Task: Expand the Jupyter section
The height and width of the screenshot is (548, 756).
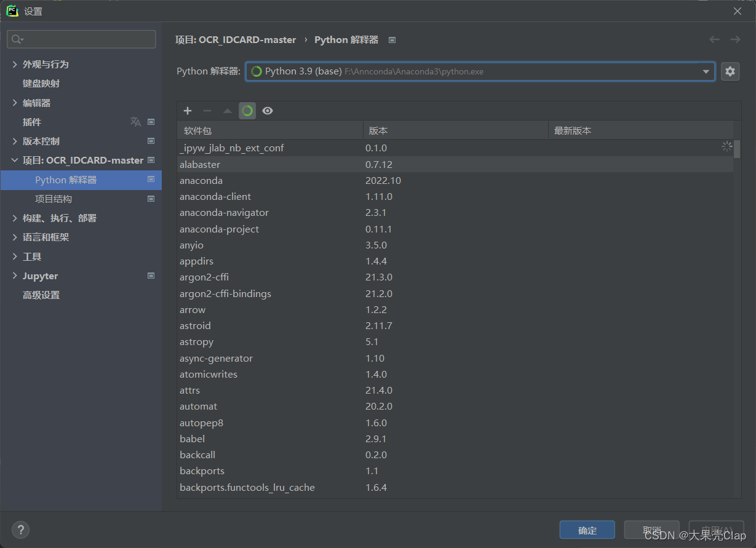Action: pos(15,276)
